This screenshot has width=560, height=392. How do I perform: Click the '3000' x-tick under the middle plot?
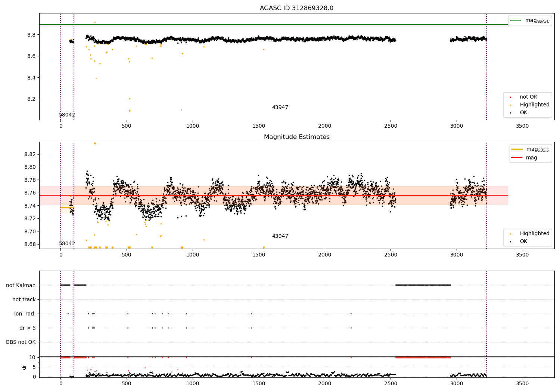point(456,255)
